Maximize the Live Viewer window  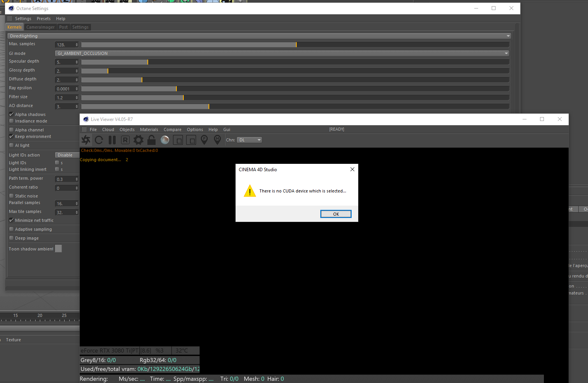point(542,119)
